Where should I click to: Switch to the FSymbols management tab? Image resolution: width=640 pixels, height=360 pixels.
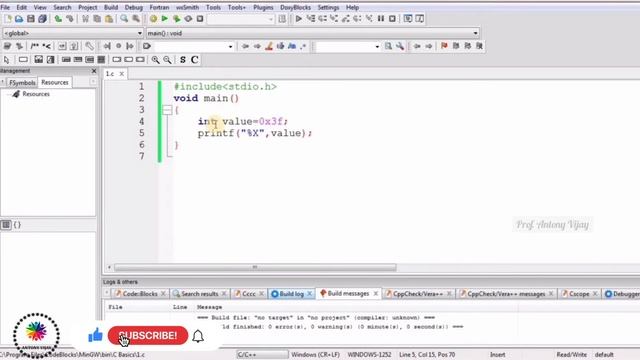pyautogui.click(x=22, y=83)
